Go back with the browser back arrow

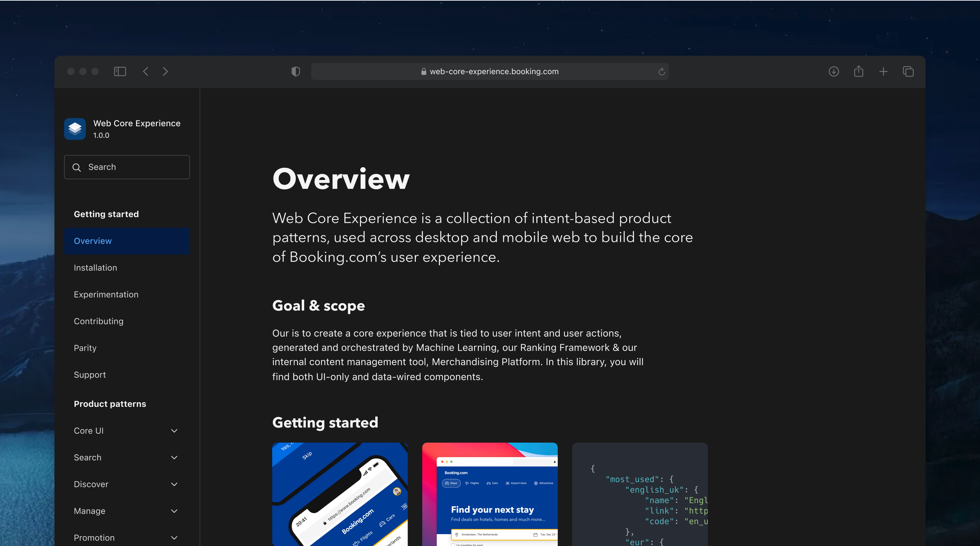pos(146,71)
